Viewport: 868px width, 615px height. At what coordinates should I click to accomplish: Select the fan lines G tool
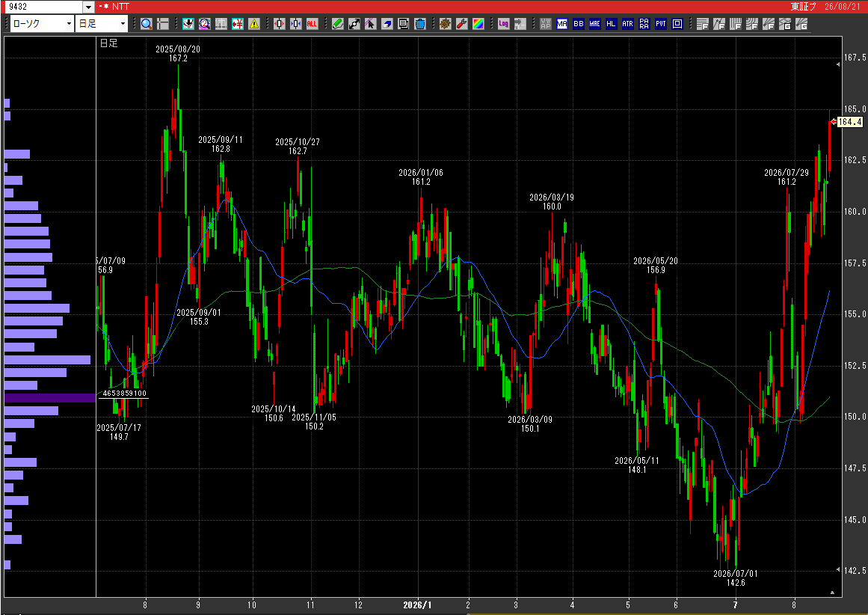tap(801, 24)
